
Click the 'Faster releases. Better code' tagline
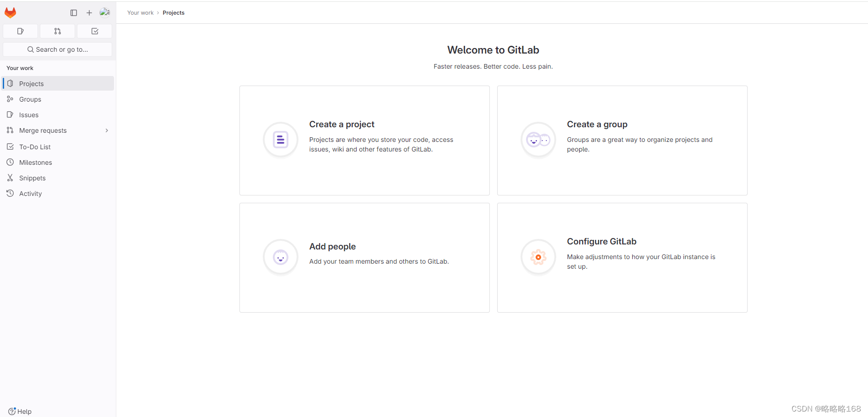(x=493, y=66)
